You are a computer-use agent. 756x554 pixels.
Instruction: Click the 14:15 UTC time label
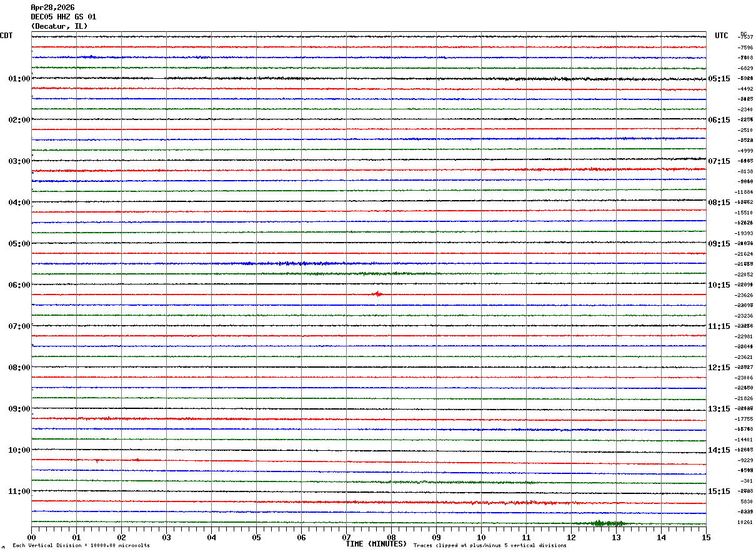pyautogui.click(x=720, y=450)
